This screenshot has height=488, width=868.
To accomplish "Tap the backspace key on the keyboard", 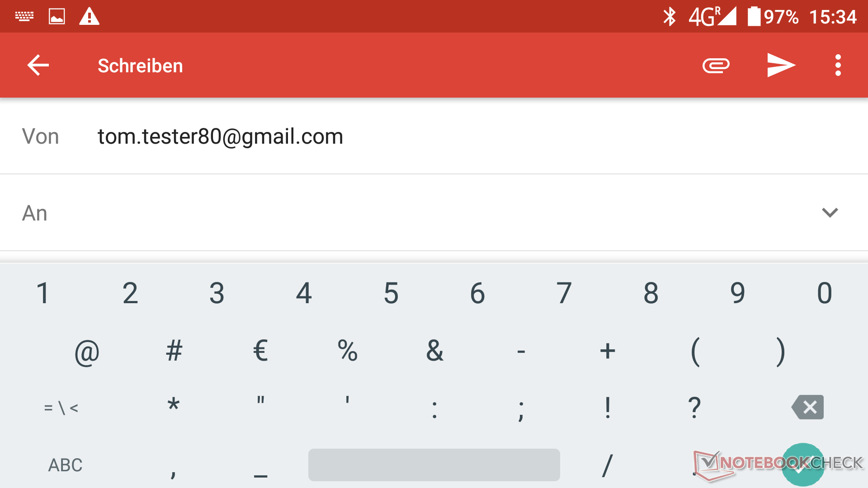I will coord(808,407).
